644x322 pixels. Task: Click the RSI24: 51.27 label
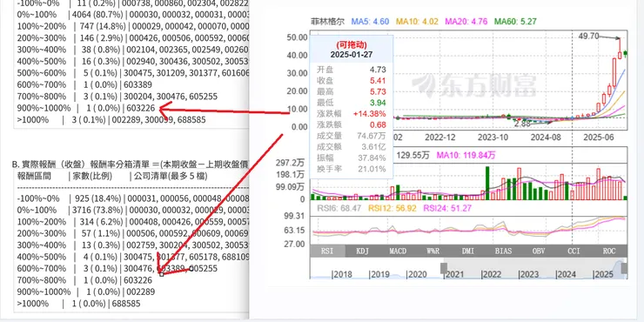point(447,208)
